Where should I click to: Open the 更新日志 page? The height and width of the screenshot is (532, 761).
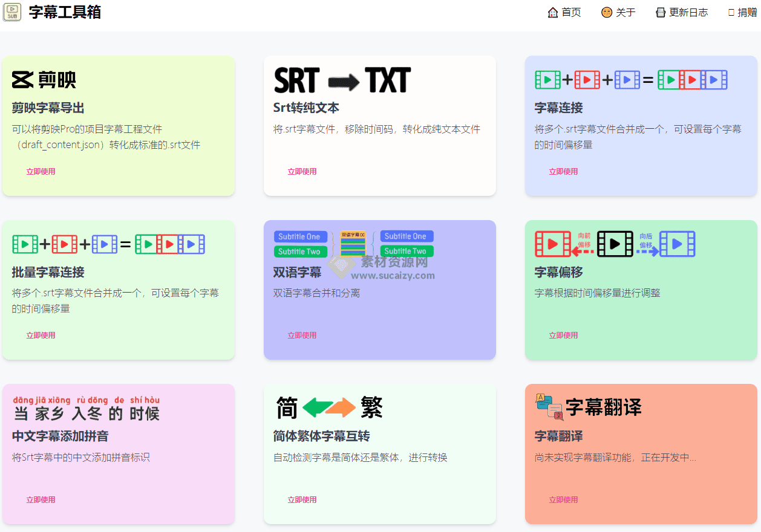[x=681, y=12]
